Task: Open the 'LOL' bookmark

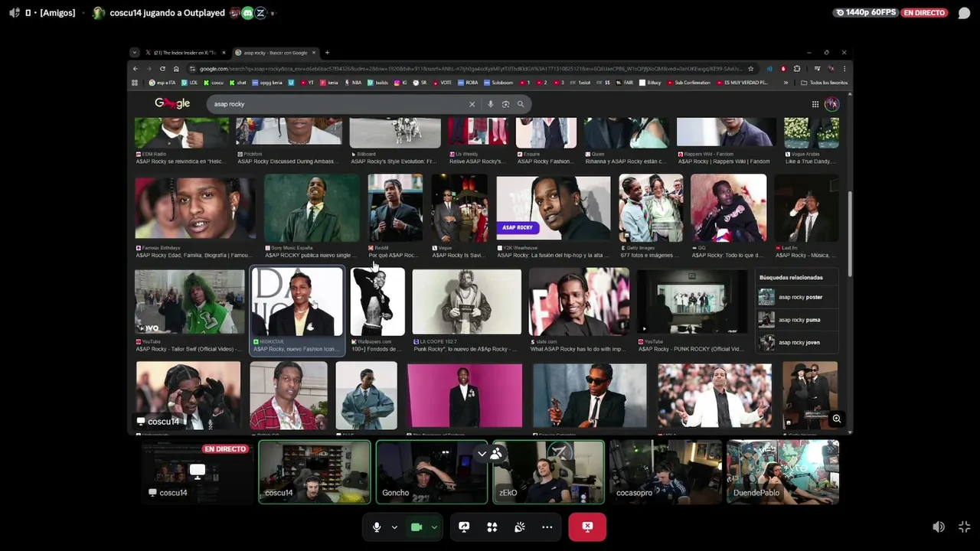Action: tap(191, 83)
